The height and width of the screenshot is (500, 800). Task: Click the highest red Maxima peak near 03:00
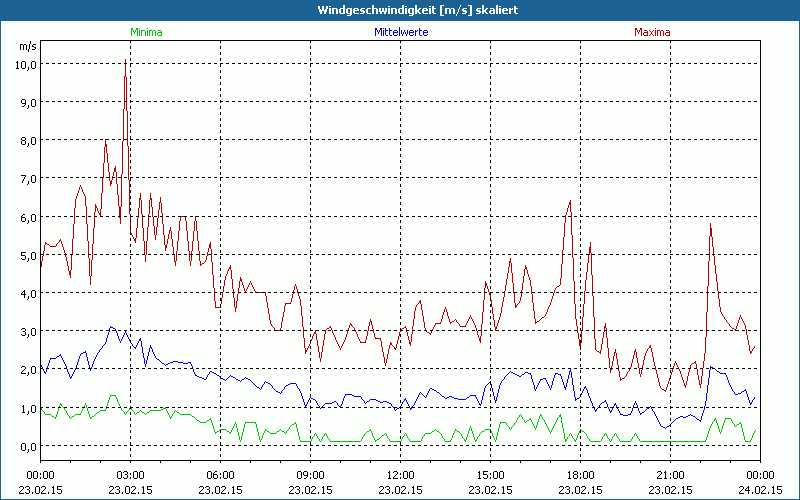coord(125,62)
